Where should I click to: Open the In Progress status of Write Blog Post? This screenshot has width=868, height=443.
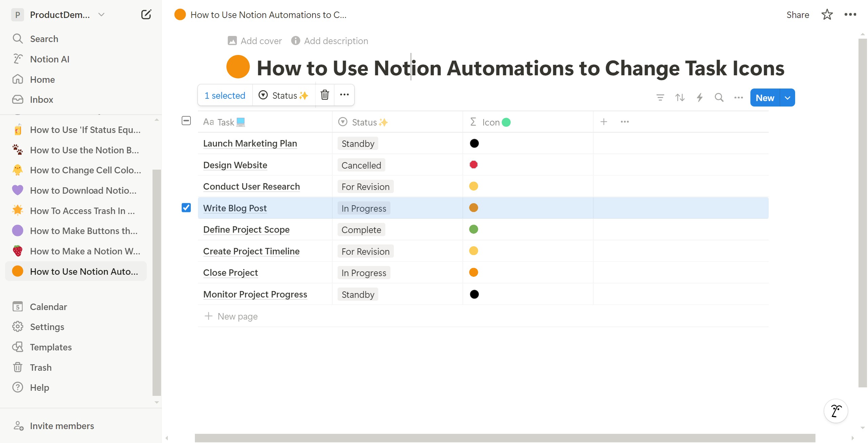pos(364,208)
